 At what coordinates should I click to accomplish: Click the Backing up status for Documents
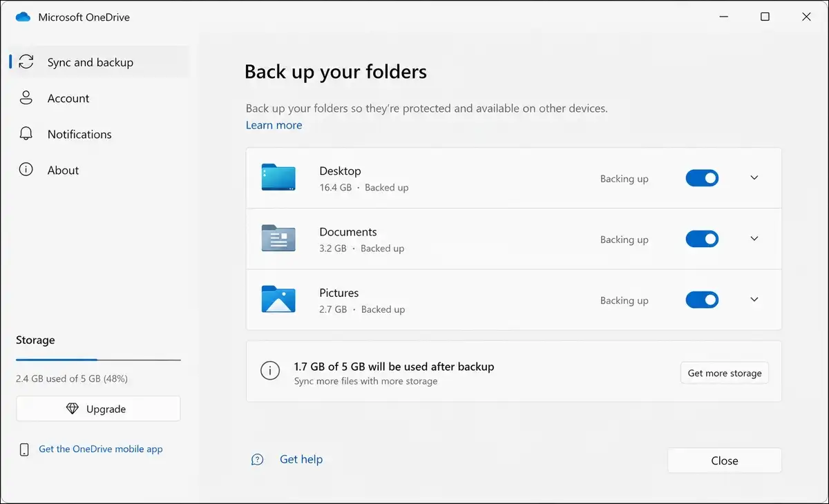click(625, 239)
